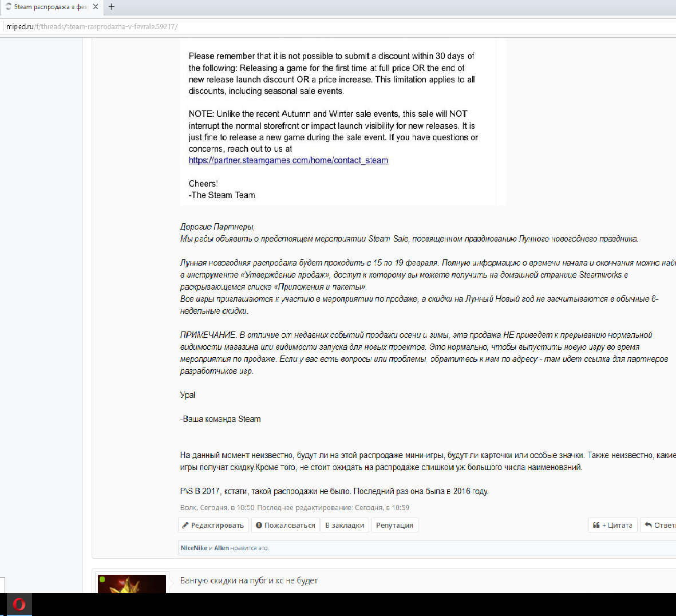
Task: Click the Редактировать button
Action: (213, 525)
